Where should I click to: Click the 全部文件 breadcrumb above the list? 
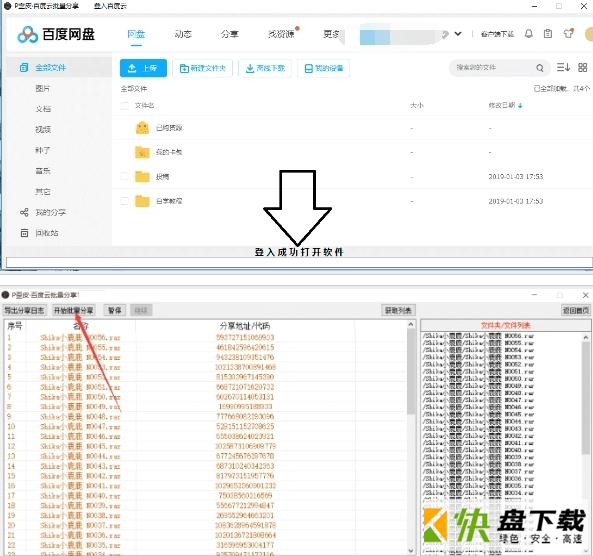(134, 89)
